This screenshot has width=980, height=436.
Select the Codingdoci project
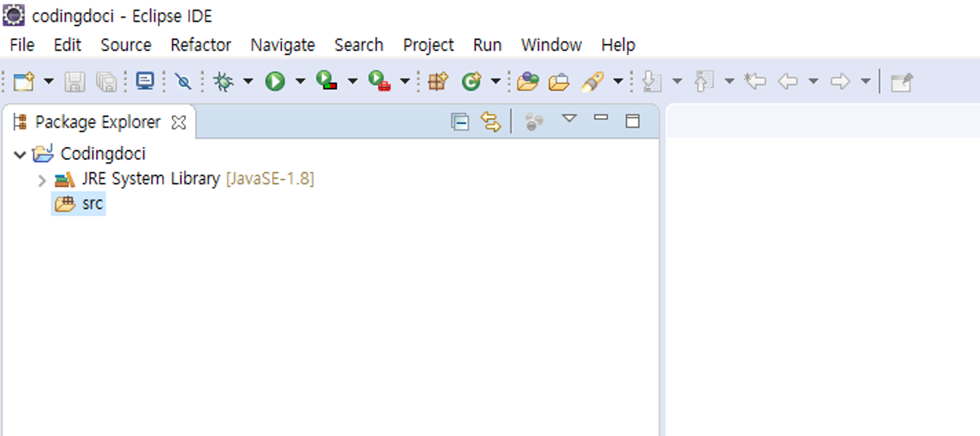(x=103, y=154)
